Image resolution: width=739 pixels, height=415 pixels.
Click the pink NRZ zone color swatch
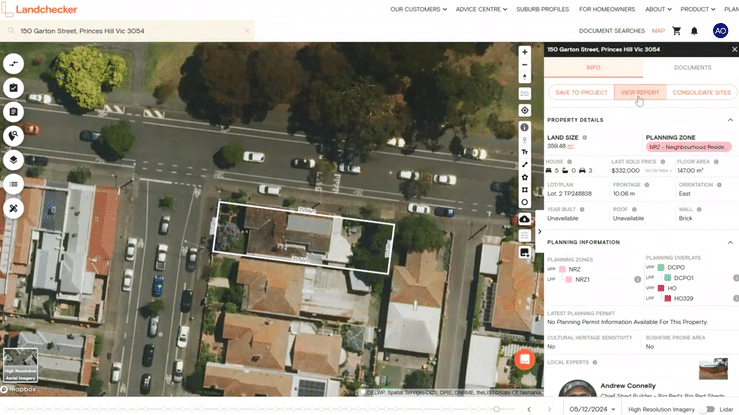(562, 269)
